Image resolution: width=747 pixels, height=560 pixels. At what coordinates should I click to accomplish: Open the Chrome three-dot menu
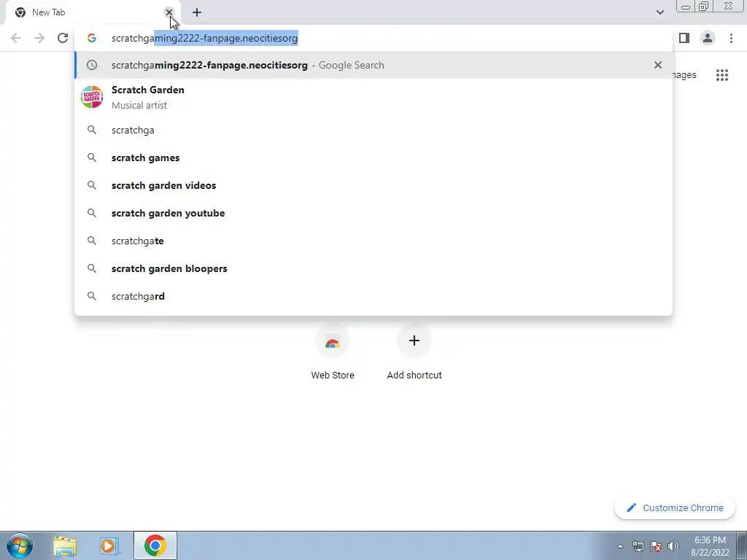click(x=731, y=38)
